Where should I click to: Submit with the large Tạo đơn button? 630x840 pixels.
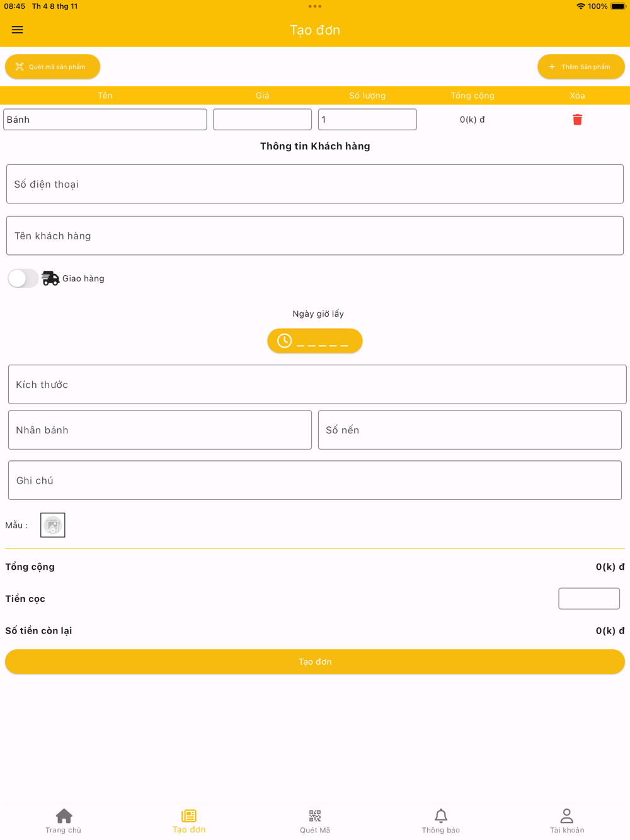pyautogui.click(x=315, y=662)
